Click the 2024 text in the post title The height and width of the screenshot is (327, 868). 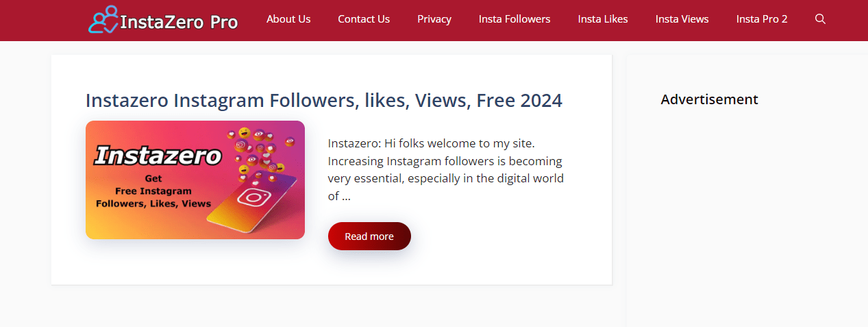(x=541, y=100)
